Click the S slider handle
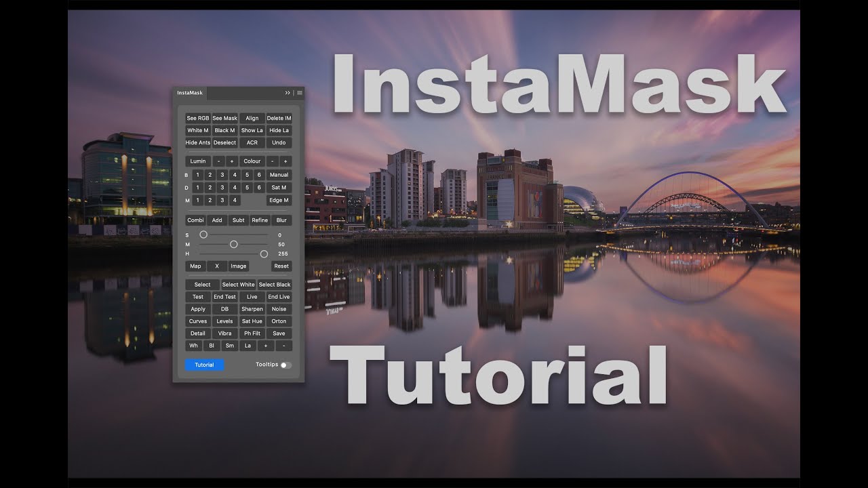Viewport: 868px width, 488px height. tap(203, 235)
